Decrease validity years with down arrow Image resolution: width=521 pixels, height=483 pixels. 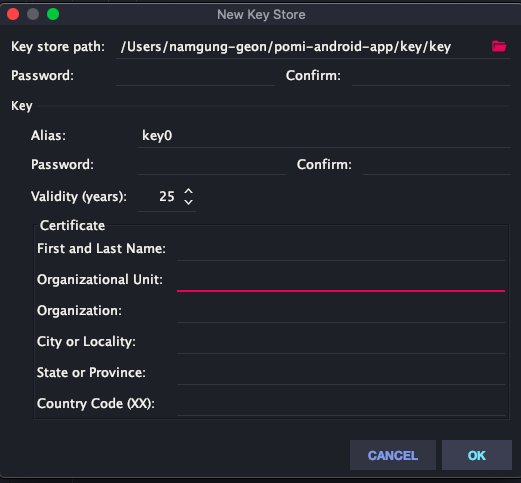click(189, 202)
